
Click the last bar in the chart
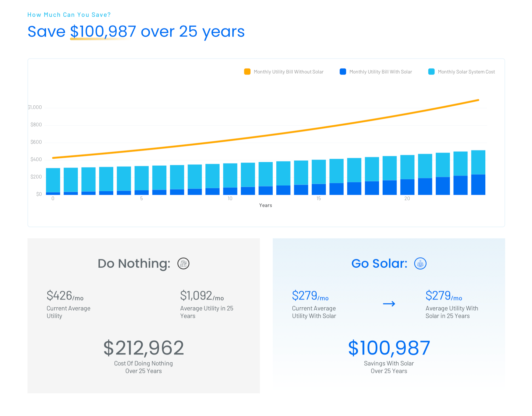coord(478,173)
